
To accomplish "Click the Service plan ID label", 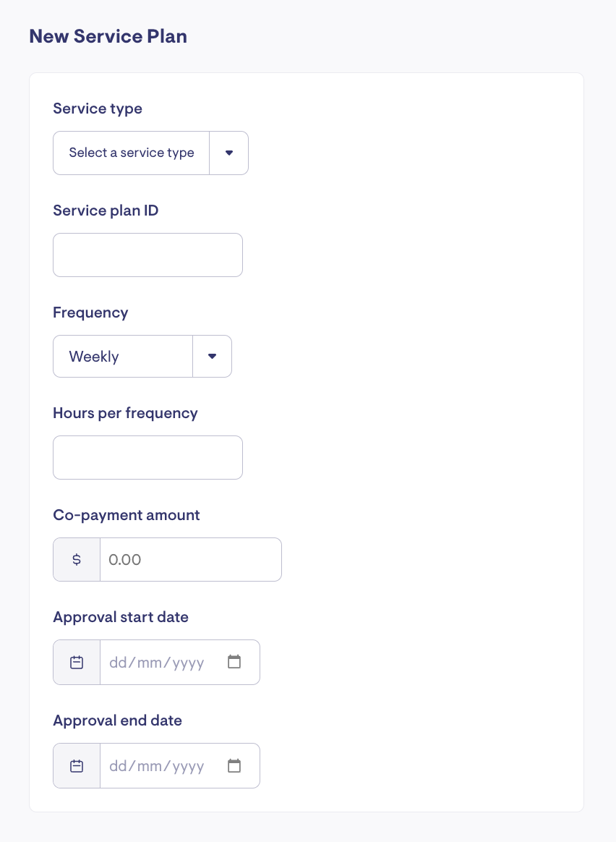I will (106, 210).
